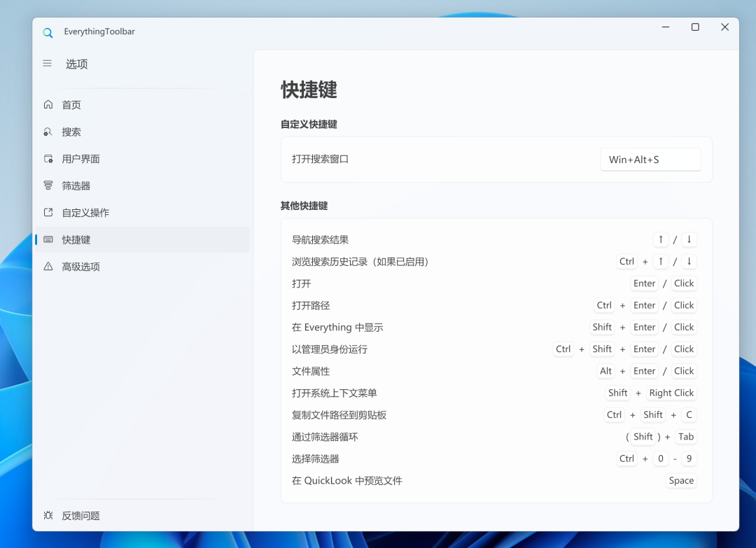
Task: Click the C key badge in copy-path row
Action: [x=689, y=415]
